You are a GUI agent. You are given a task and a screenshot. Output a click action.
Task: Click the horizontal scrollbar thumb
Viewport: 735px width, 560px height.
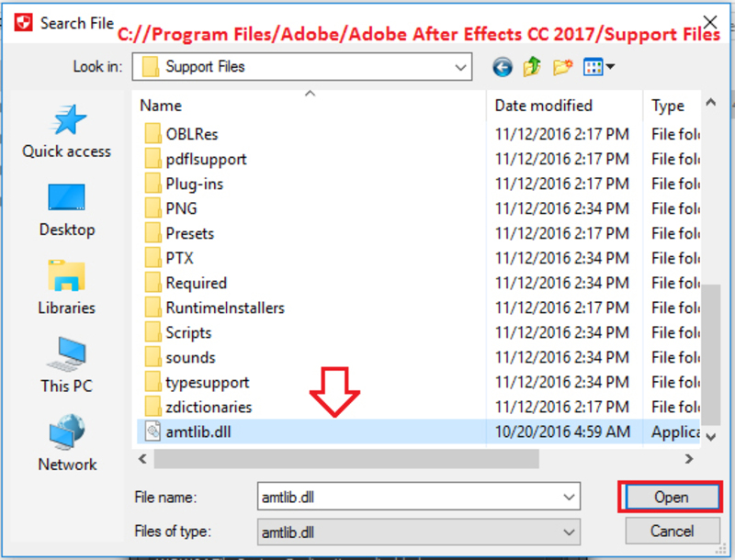point(346,459)
